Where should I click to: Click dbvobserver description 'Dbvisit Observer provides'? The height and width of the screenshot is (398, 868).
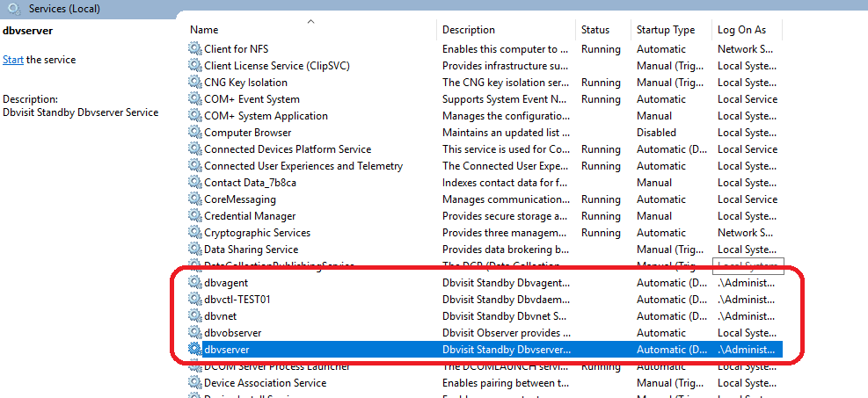[506, 333]
